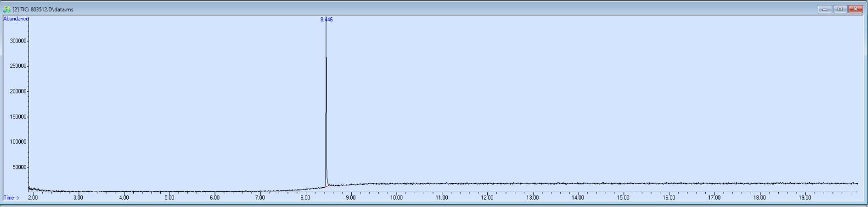Screen dimensions: 868x207
Task: Click the 8.446 peak retention label
Action: (326, 20)
